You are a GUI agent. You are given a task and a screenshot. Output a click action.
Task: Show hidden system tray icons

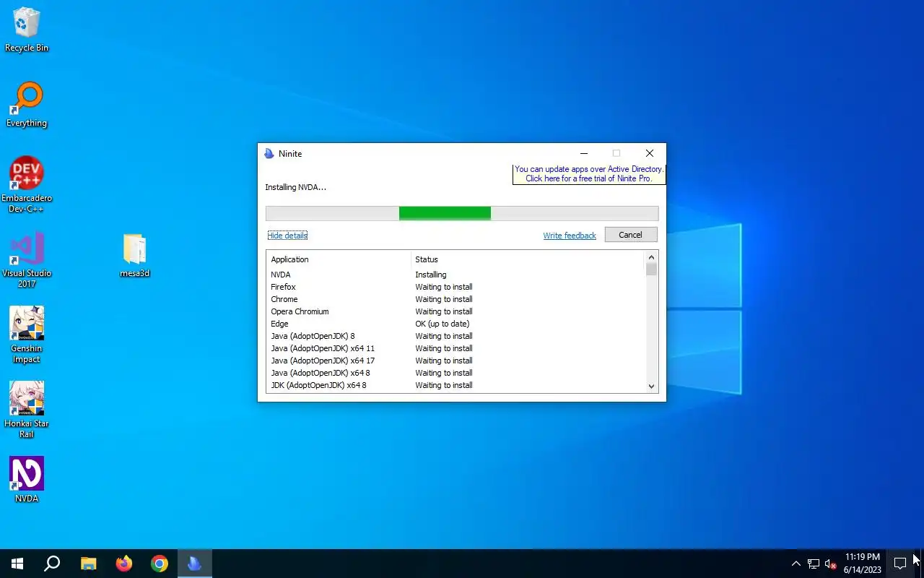pos(796,564)
